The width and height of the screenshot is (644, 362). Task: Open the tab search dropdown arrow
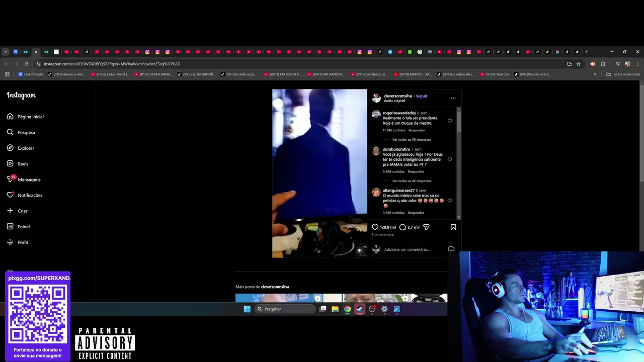[5, 52]
